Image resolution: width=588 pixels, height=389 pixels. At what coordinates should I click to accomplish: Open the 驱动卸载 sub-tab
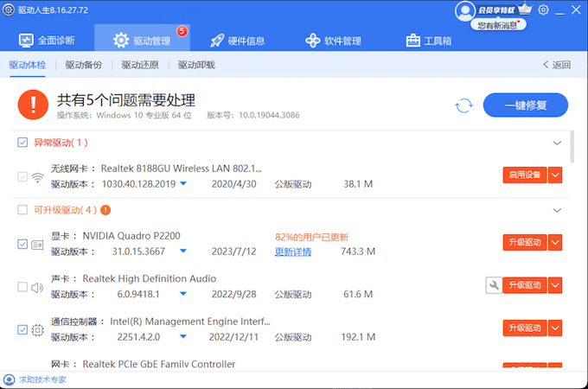tap(196, 65)
